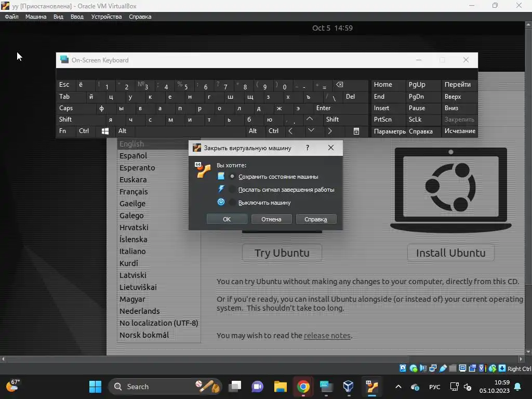Click the recording status icon

coord(472,368)
